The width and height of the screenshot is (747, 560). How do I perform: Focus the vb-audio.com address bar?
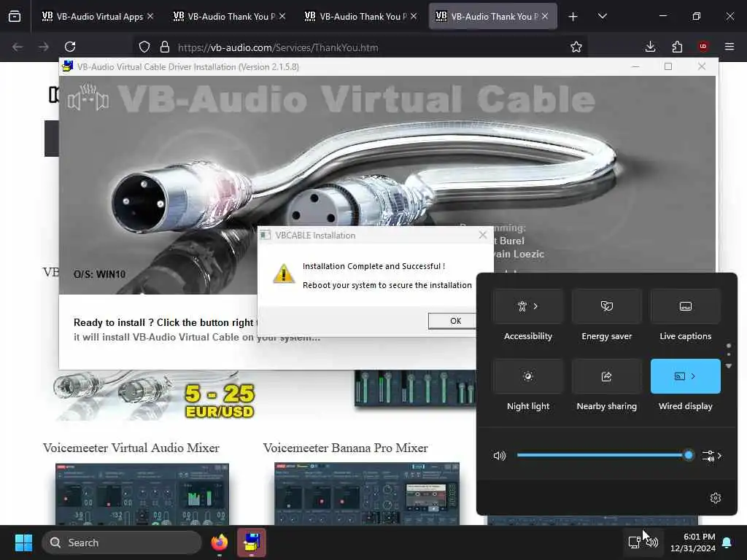point(360,47)
